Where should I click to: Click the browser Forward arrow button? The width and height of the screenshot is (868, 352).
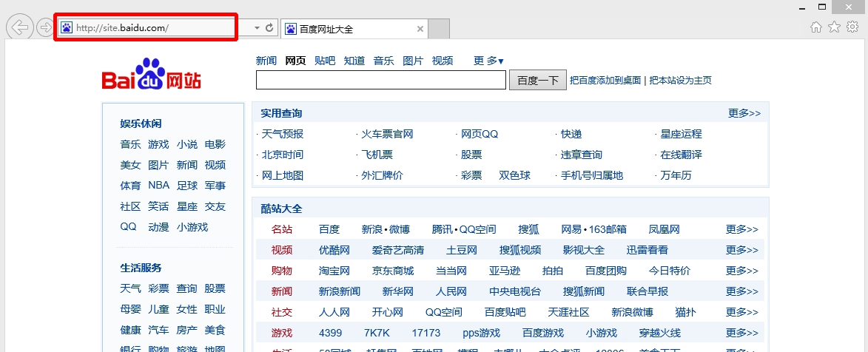[x=44, y=27]
